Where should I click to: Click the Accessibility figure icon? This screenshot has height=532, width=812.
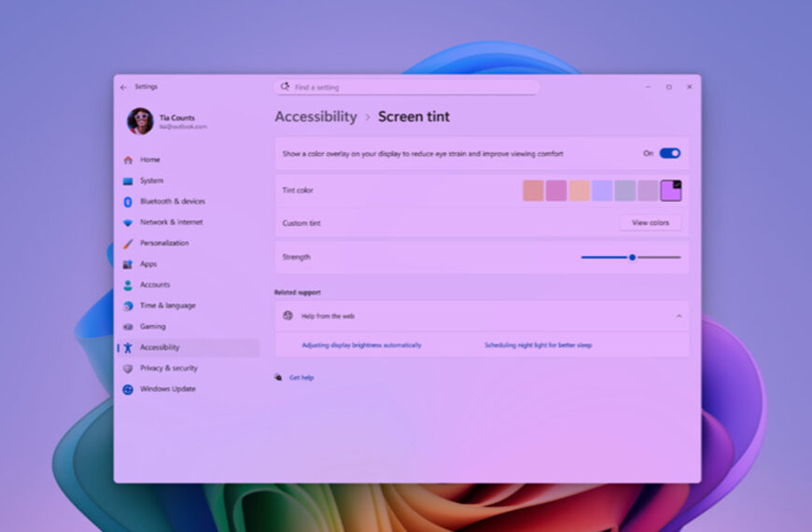pyautogui.click(x=128, y=347)
